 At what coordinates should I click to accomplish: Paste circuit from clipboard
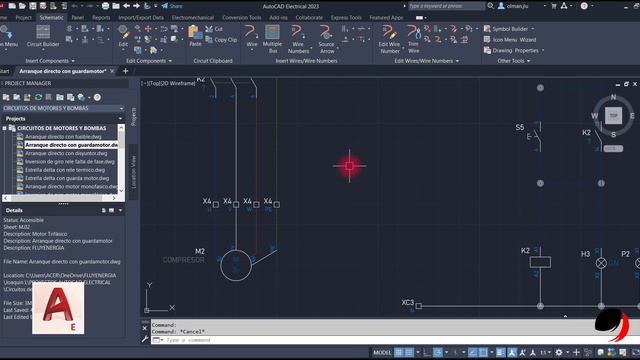195,36
